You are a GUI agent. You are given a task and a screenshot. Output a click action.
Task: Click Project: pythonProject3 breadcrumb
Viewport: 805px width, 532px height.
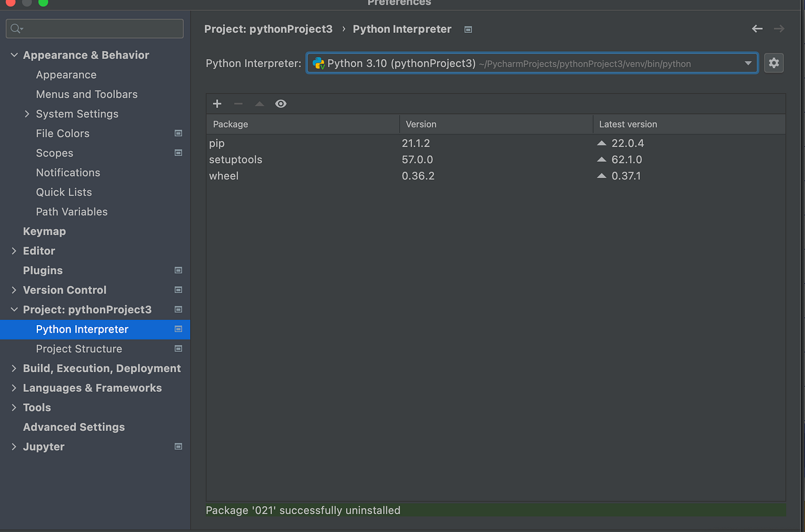[x=268, y=29]
